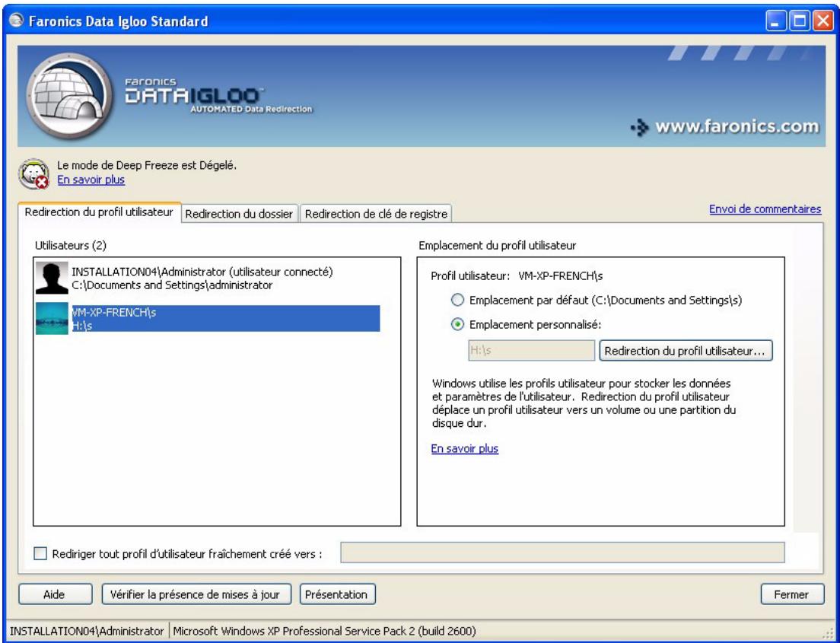Select Emplacement par défaut radio button
Image resolution: width=840 pixels, height=643 pixels.
click(457, 300)
